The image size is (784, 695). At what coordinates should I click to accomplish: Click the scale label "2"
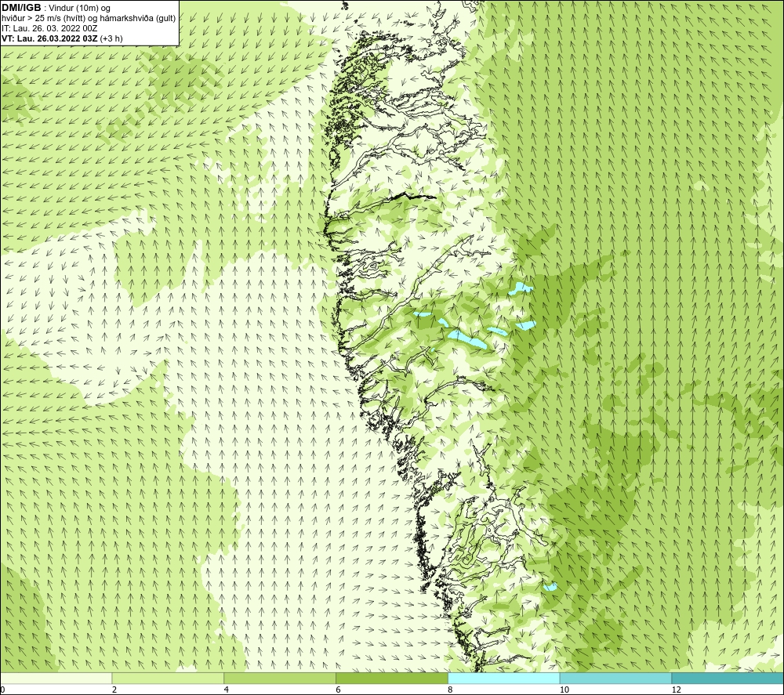point(114,690)
